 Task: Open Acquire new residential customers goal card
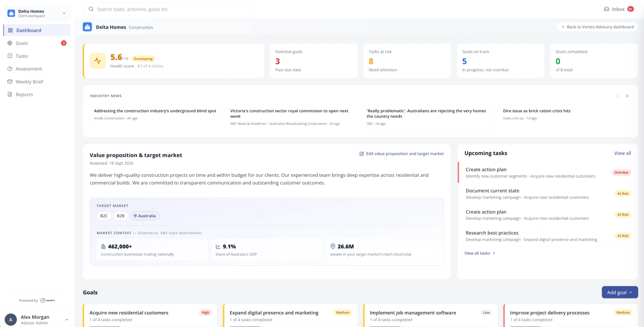(150, 316)
